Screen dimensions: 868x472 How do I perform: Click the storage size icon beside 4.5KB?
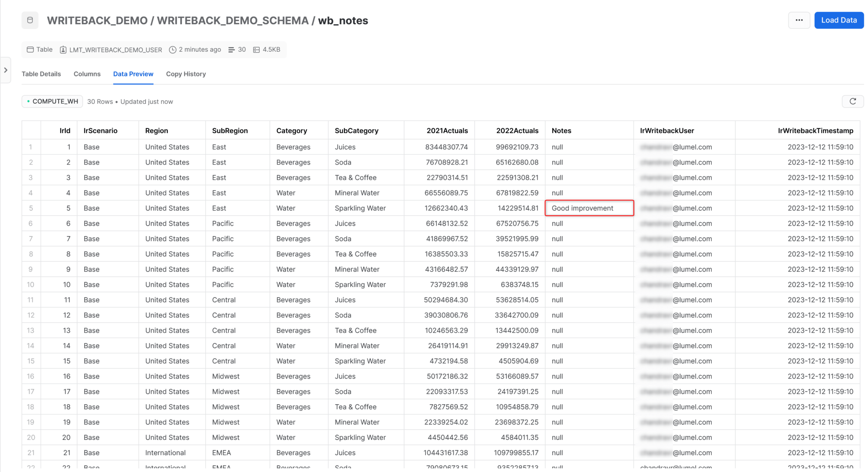coord(256,50)
